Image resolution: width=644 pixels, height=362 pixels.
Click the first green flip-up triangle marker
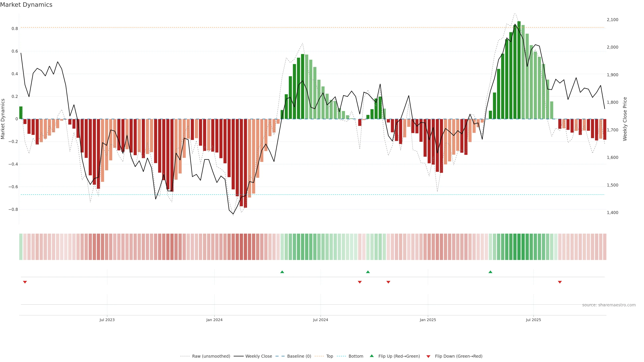click(282, 272)
